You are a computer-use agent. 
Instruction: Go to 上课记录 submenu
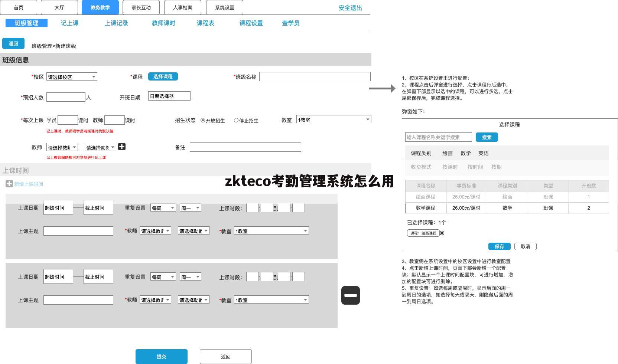coord(116,23)
